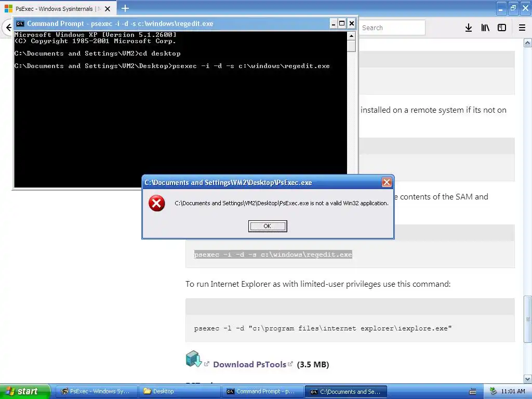Click the PsTools download package icon

[194, 359]
